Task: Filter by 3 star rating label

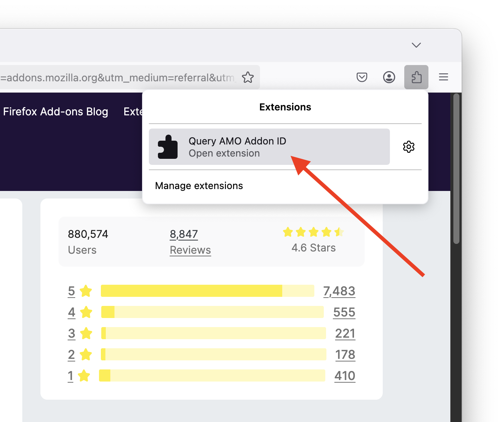Action: coord(71,334)
